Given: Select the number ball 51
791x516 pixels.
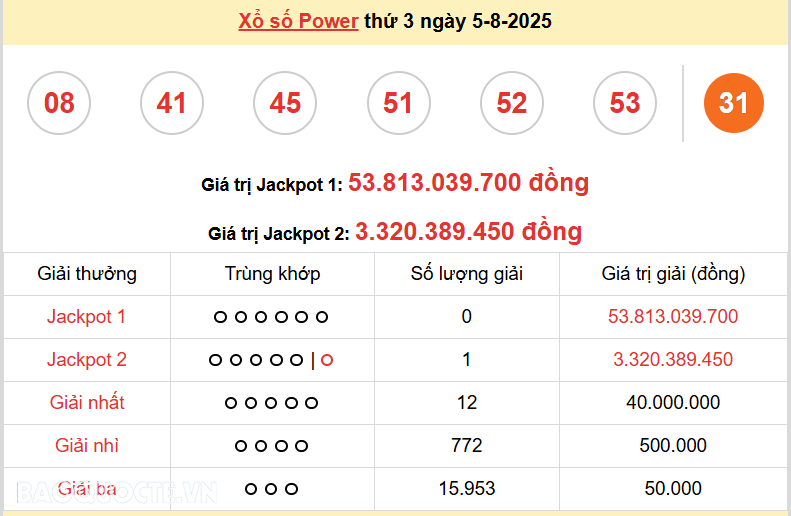Looking at the screenshot, I should click(398, 103).
